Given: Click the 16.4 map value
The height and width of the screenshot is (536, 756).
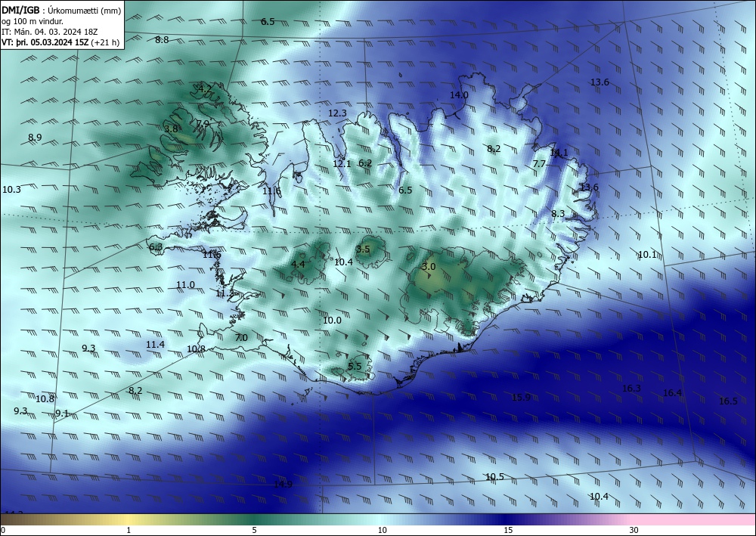Looking at the screenshot, I should click(673, 393).
